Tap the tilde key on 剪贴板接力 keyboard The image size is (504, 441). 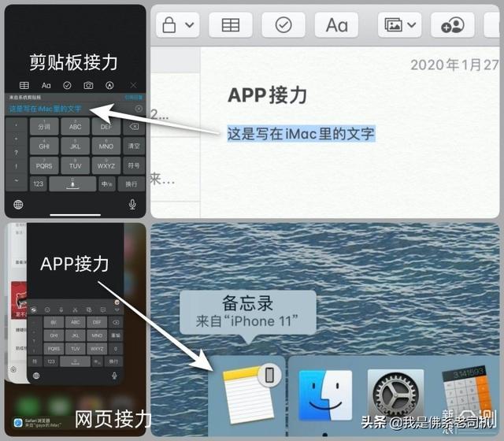(16, 180)
